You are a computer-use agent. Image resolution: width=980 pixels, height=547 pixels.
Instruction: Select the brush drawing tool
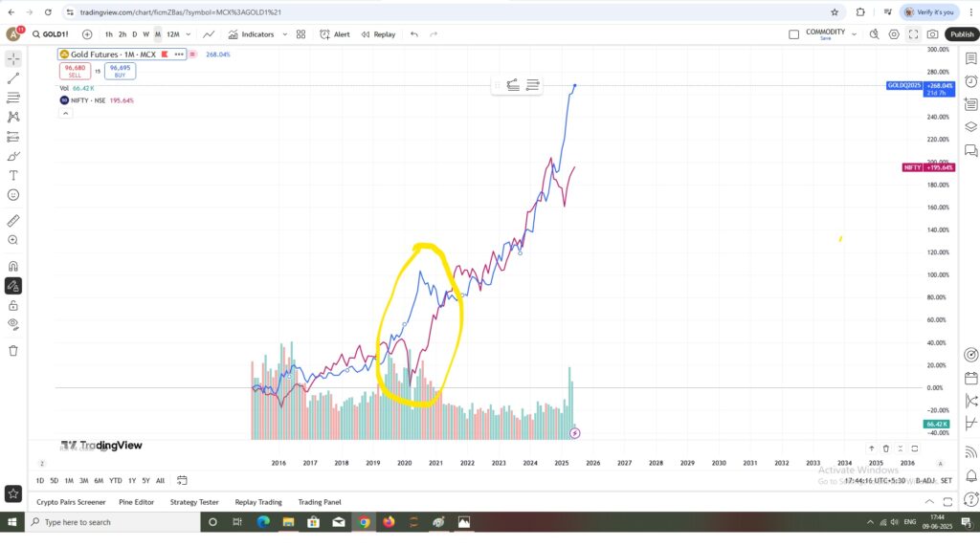(13, 156)
